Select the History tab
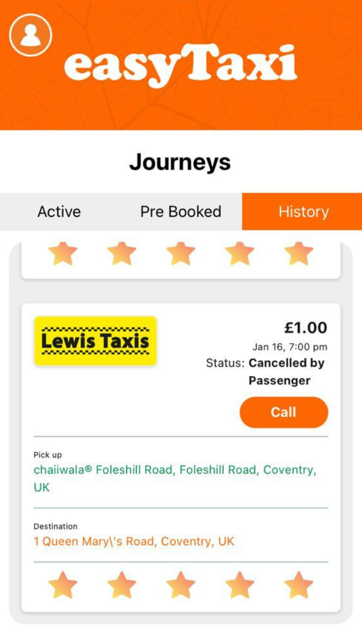The width and height of the screenshot is (362, 644). (303, 211)
